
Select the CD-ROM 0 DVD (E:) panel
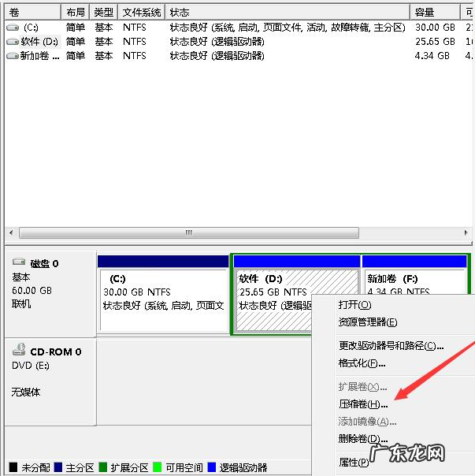pos(50,382)
